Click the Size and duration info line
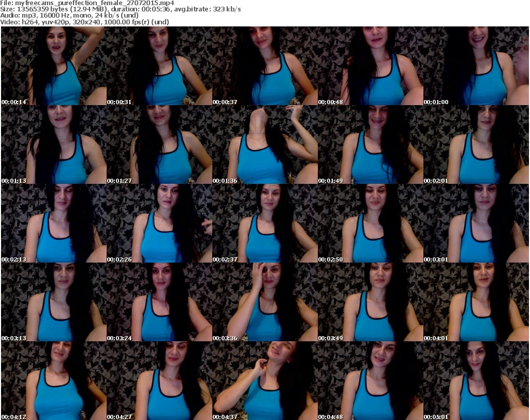The image size is (530, 420). point(120,9)
